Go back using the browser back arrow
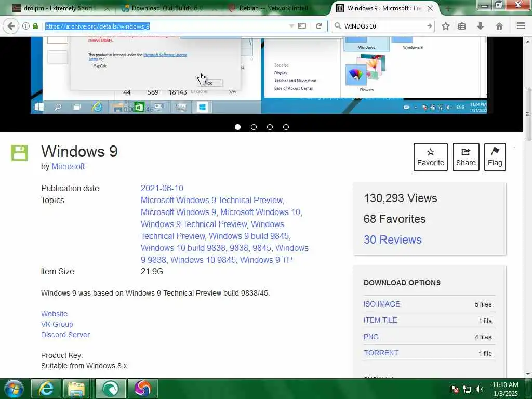This screenshot has width=532, height=399. coord(11,26)
